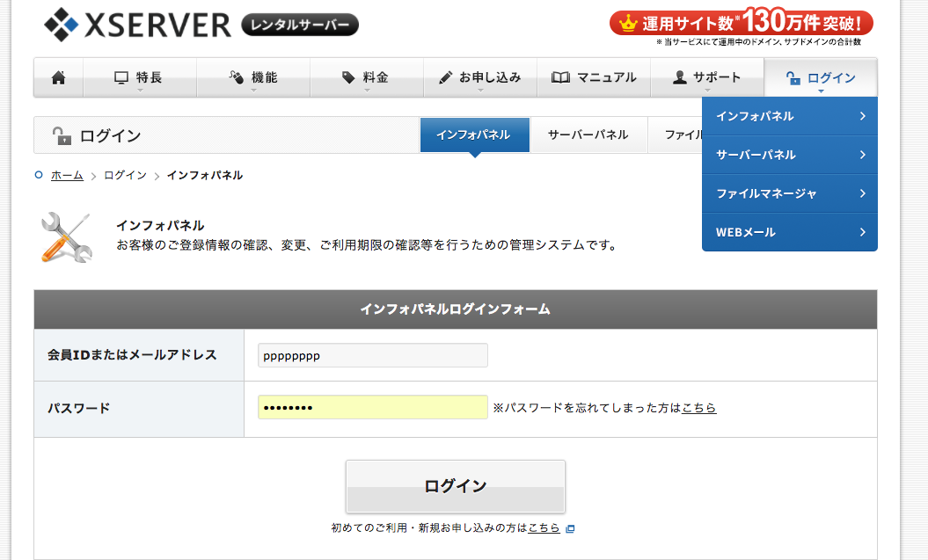This screenshot has width=928, height=560.
Task: Click the chevron arrow on the インフォパネル dropdown row
Action: pyautogui.click(x=863, y=117)
